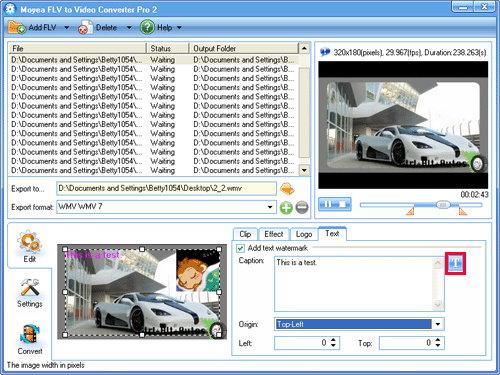This screenshot has height=375, width=500.
Task: Click the bottom-left crop handle in preview
Action: tap(65, 335)
